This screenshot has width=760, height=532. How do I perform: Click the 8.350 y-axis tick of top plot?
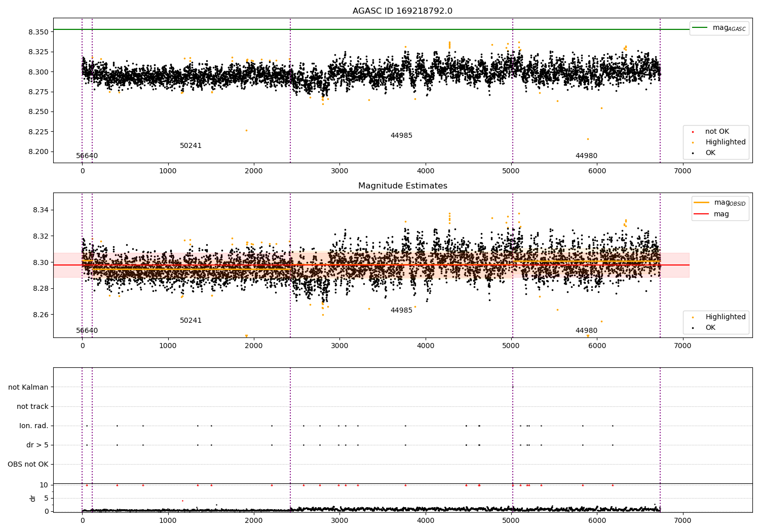(39, 32)
